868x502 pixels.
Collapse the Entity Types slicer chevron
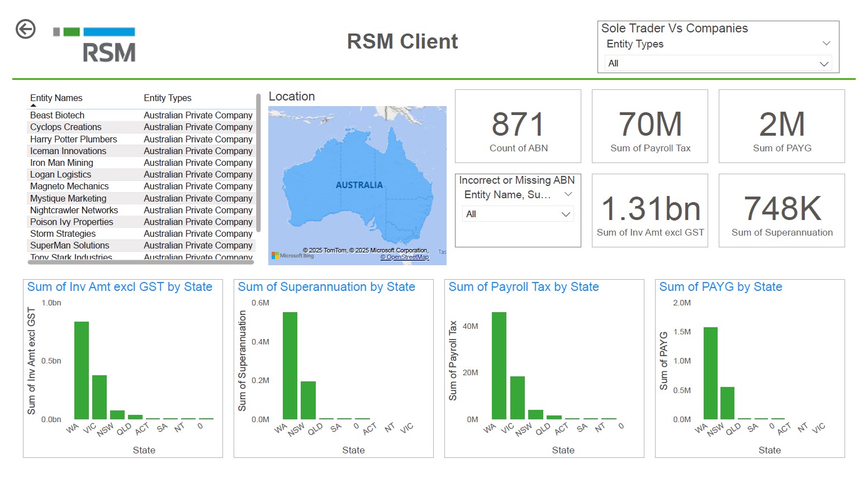click(826, 44)
